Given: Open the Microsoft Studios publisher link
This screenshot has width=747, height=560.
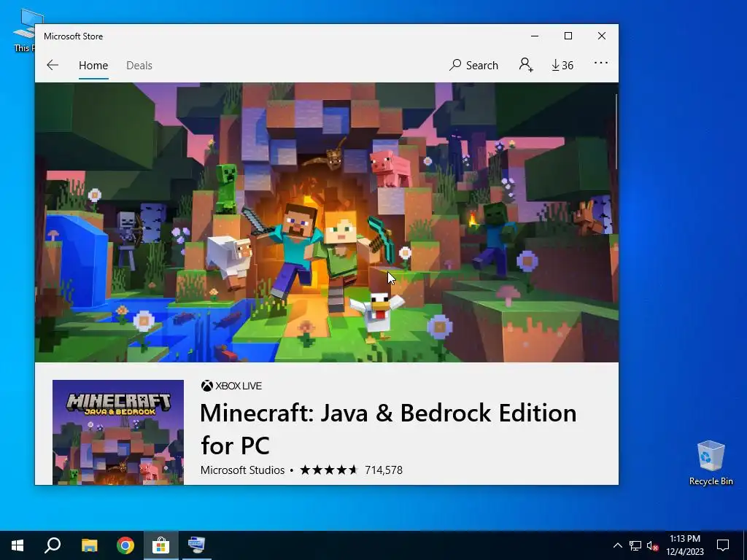Looking at the screenshot, I should pos(242,470).
